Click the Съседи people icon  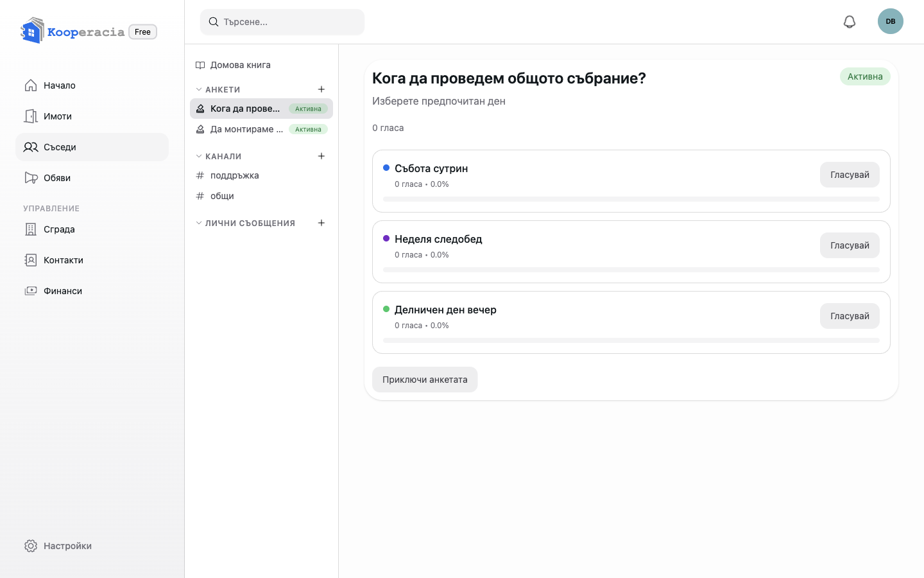point(31,147)
